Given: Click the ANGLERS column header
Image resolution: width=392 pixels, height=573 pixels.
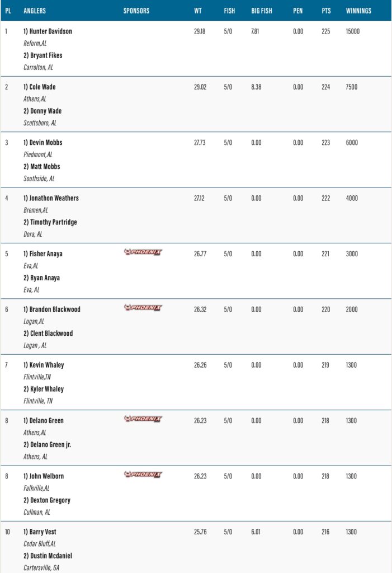Looking at the screenshot, I should (35, 11).
